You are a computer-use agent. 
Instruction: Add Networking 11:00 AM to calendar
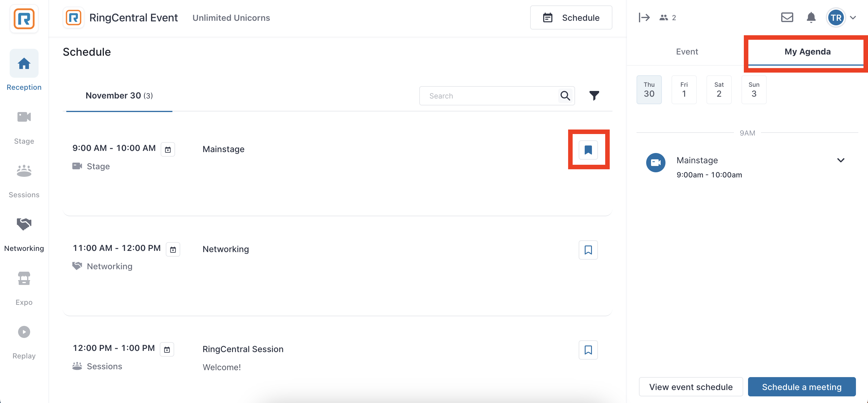point(173,249)
